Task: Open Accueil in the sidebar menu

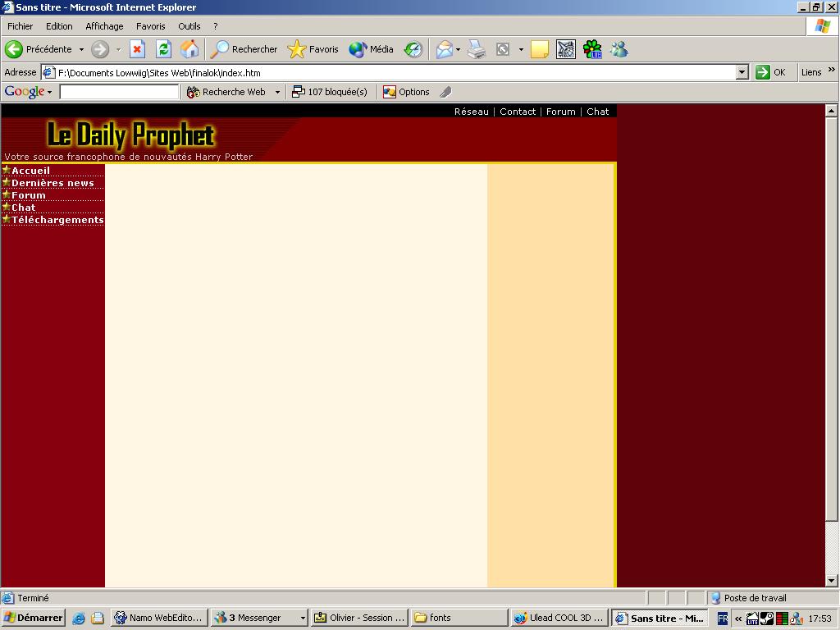Action: click(30, 171)
